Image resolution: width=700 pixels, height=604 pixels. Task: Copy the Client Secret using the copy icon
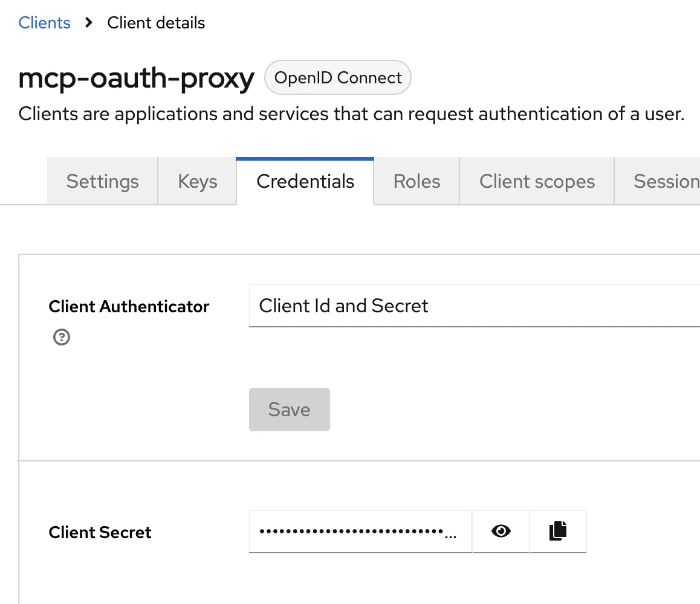click(x=557, y=531)
